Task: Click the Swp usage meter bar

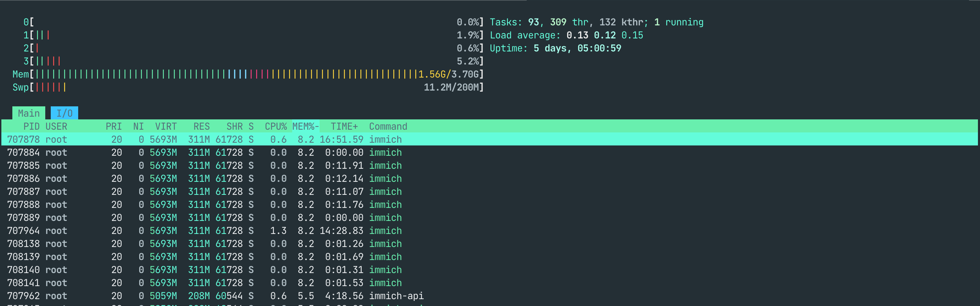Action: [247, 87]
